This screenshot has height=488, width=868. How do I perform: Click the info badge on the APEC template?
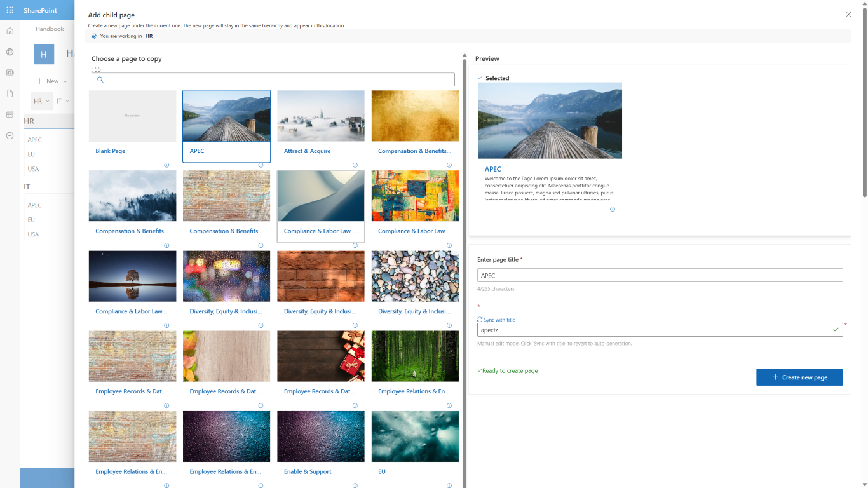[x=261, y=165]
